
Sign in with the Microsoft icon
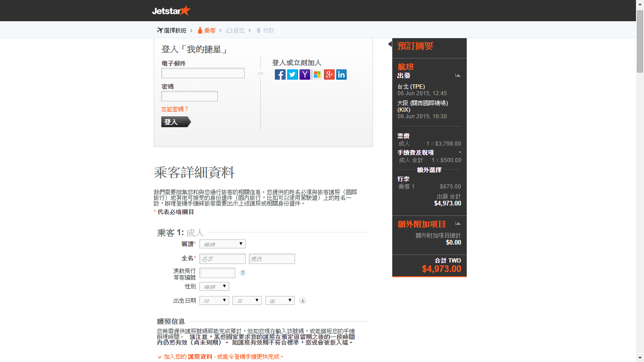tap(317, 74)
